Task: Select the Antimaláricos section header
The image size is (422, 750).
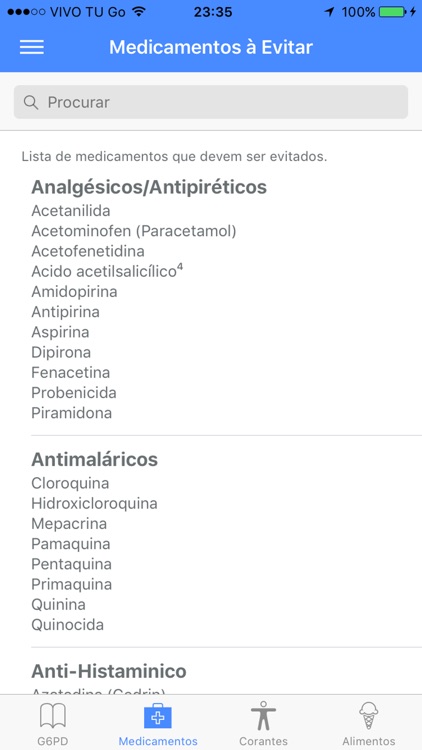Action: coord(94,459)
